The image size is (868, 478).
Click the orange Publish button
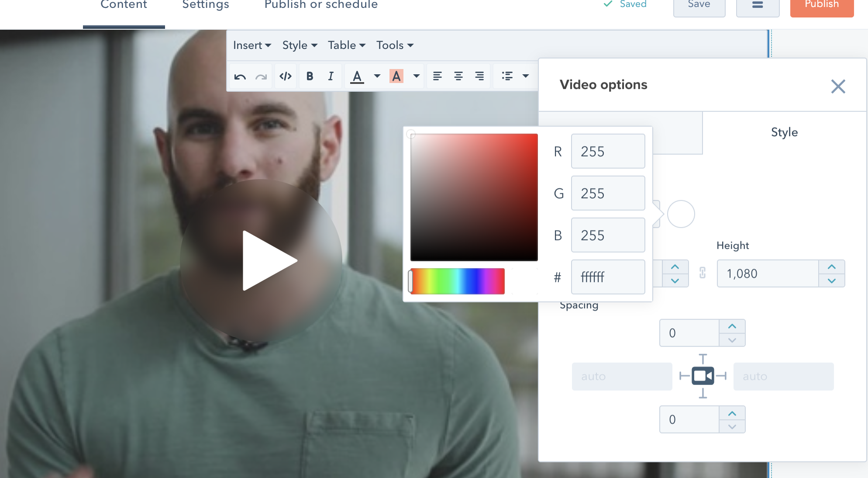pos(822,5)
